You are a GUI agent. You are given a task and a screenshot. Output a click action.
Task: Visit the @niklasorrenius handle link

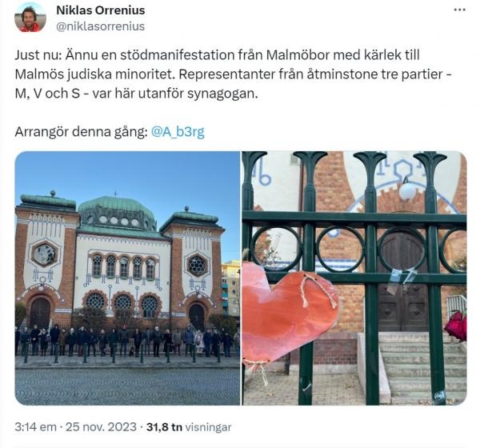101,26
